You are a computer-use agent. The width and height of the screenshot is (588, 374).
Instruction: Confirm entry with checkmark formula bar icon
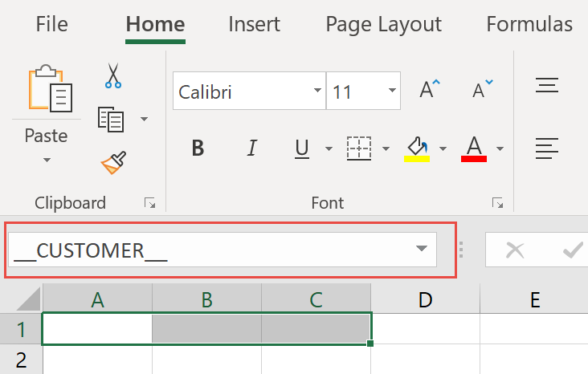(573, 250)
